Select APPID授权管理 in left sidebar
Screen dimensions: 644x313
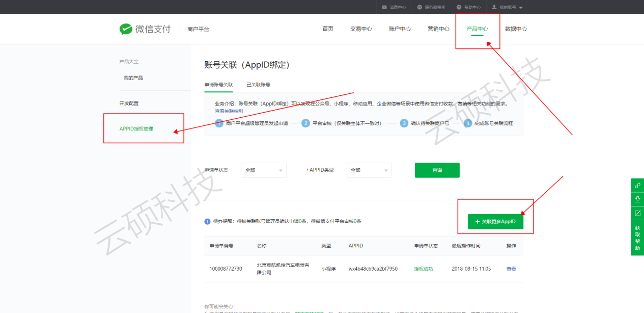pyautogui.click(x=136, y=129)
